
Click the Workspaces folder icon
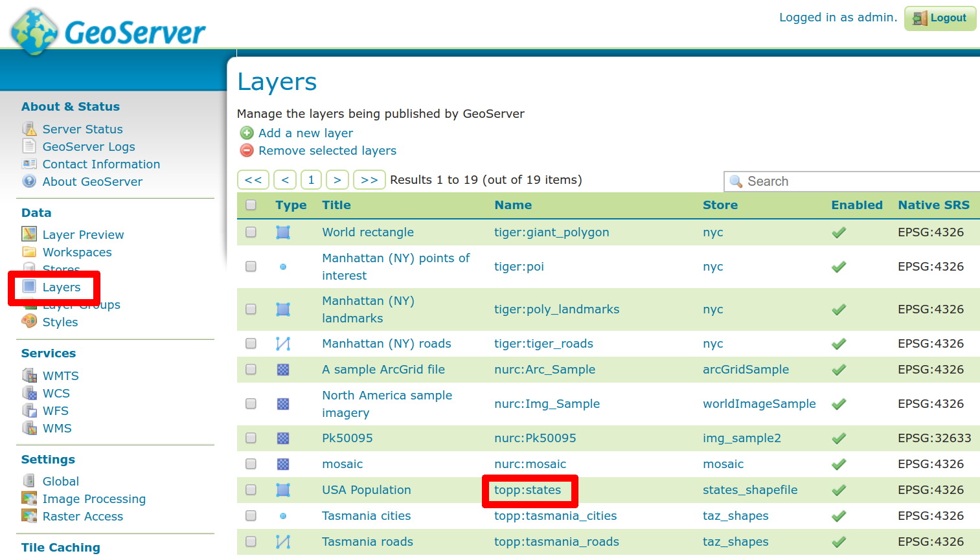29,252
